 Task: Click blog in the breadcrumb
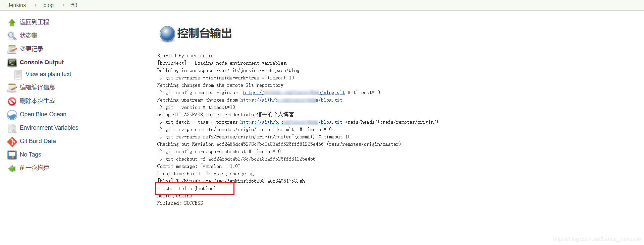[49, 5]
